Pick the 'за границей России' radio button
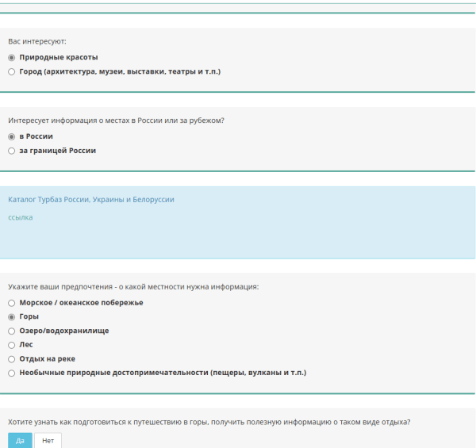This screenshot has height=448, width=476. [x=11, y=150]
